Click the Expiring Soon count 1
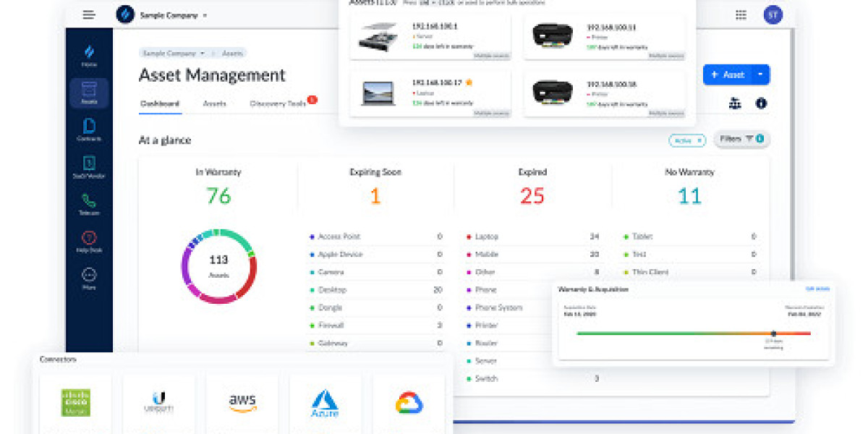Screen dimensions: 868x434 coord(375,196)
